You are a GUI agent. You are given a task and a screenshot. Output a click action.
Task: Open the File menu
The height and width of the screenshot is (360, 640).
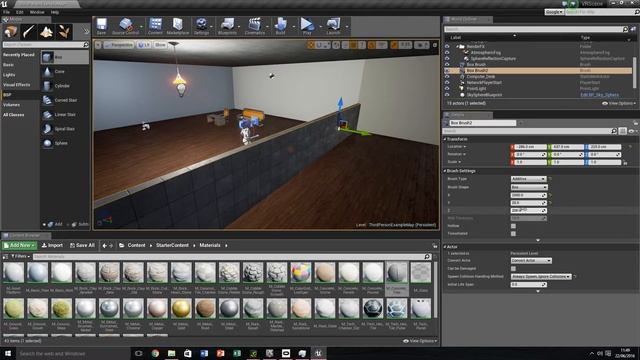(7, 12)
